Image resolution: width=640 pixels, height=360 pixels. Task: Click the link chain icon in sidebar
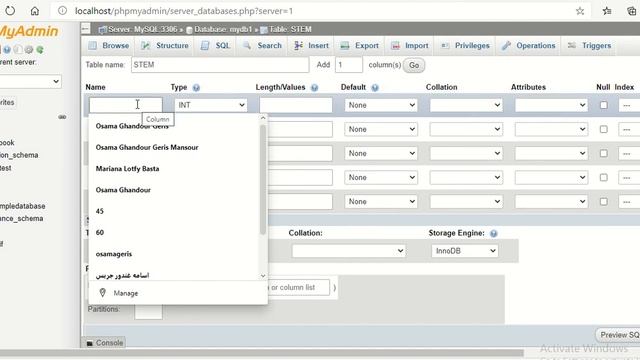pyautogui.click(x=62, y=117)
